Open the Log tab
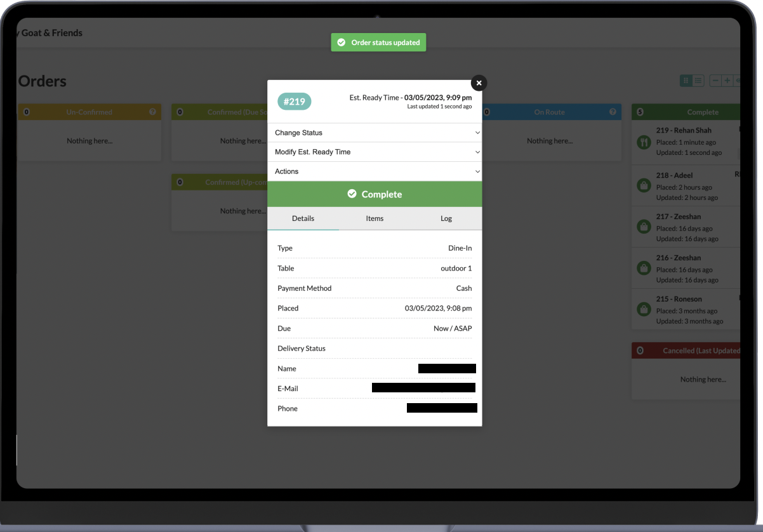763x532 pixels. pyautogui.click(x=446, y=218)
